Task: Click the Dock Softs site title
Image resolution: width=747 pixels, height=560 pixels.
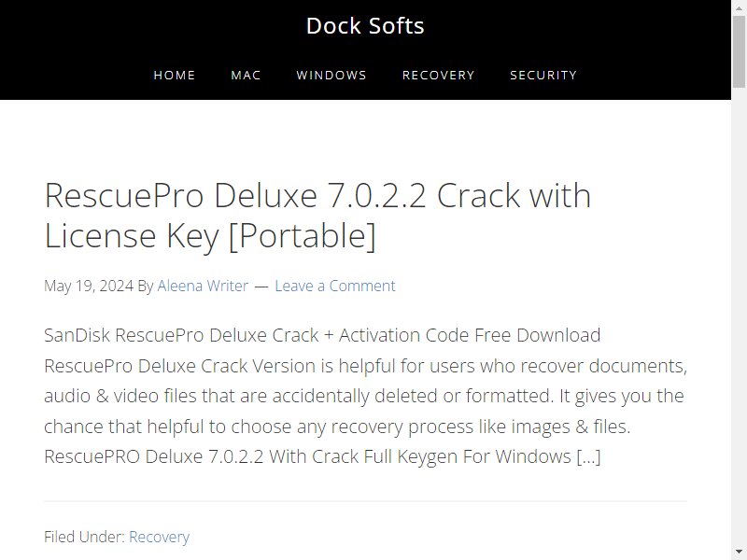Action: click(x=365, y=26)
